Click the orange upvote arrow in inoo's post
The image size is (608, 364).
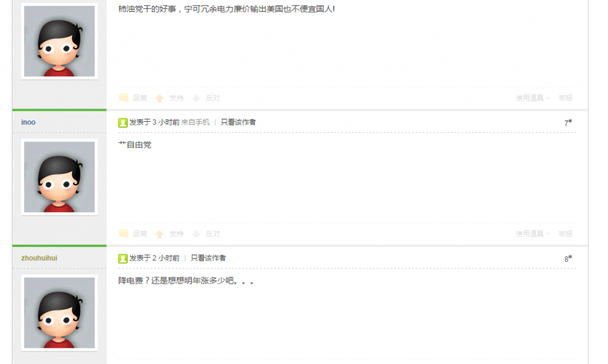click(x=159, y=234)
